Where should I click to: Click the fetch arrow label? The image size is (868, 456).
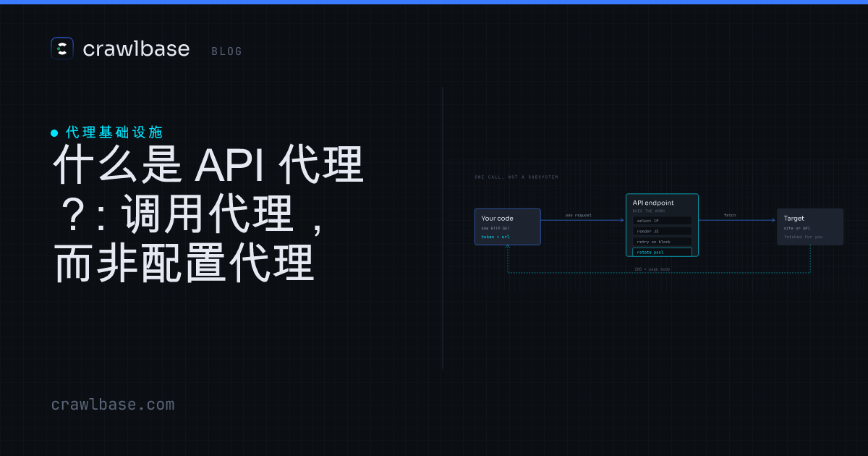730,215
